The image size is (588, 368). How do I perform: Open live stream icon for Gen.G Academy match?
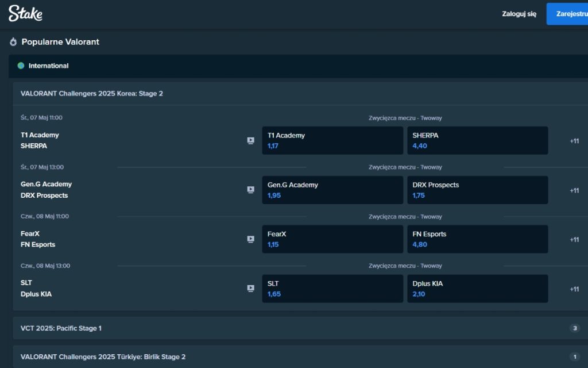250,190
